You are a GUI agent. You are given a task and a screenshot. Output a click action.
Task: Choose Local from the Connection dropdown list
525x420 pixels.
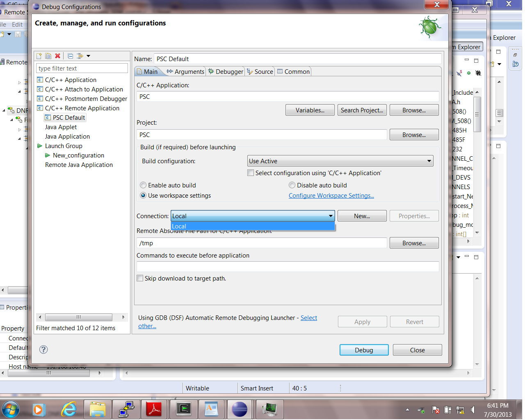[x=253, y=226]
